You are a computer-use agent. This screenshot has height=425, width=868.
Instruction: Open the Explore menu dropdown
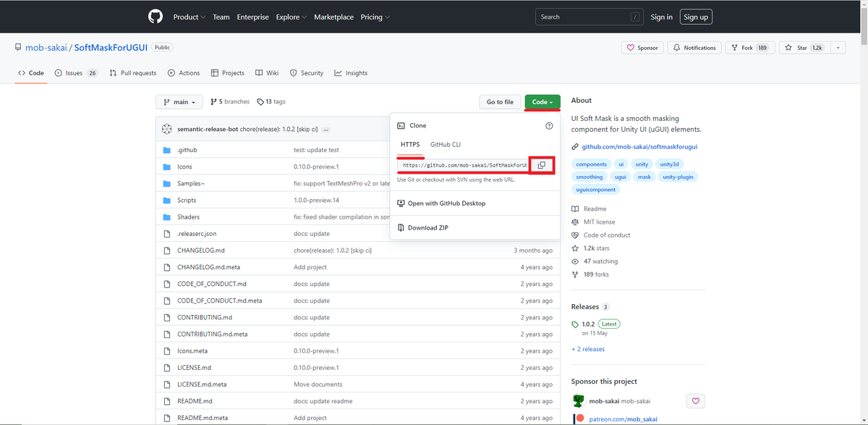291,17
